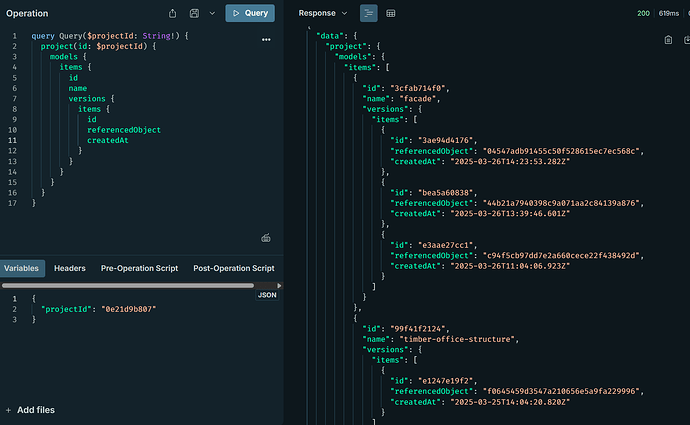
Task: Open the save options dropdown arrow
Action: [x=212, y=13]
